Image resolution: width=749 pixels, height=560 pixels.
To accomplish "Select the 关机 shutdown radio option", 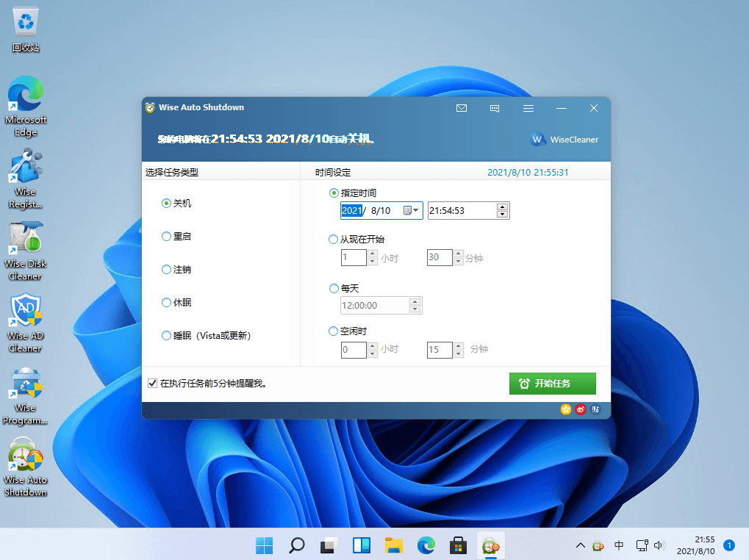I will [176, 204].
